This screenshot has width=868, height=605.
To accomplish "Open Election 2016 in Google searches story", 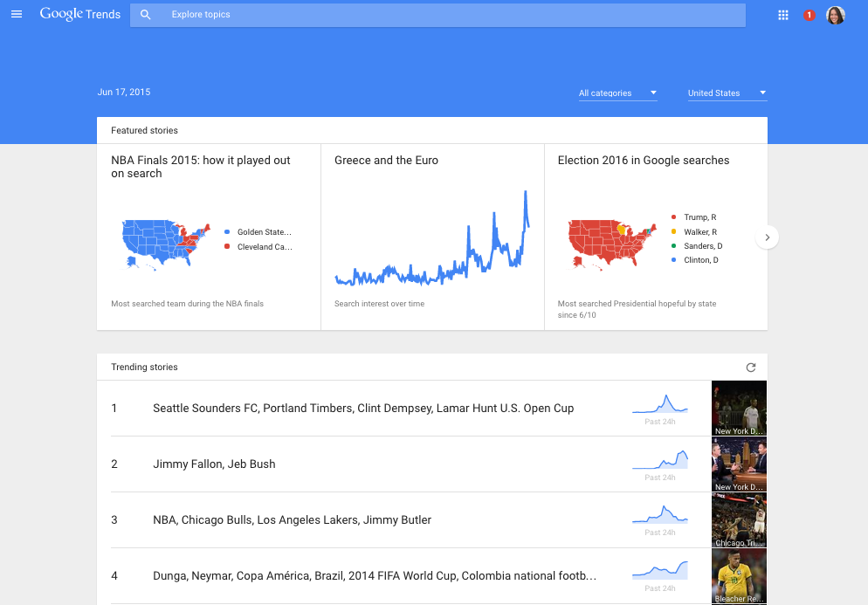I will pyautogui.click(x=643, y=161).
